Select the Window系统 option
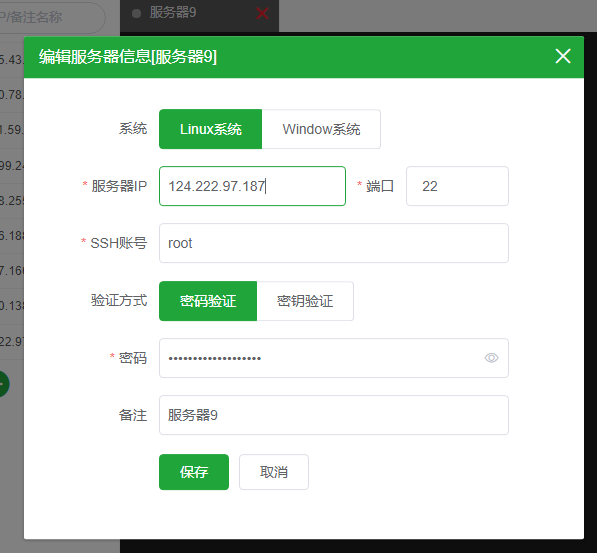Screen dimensions: 597x553 click(321, 129)
